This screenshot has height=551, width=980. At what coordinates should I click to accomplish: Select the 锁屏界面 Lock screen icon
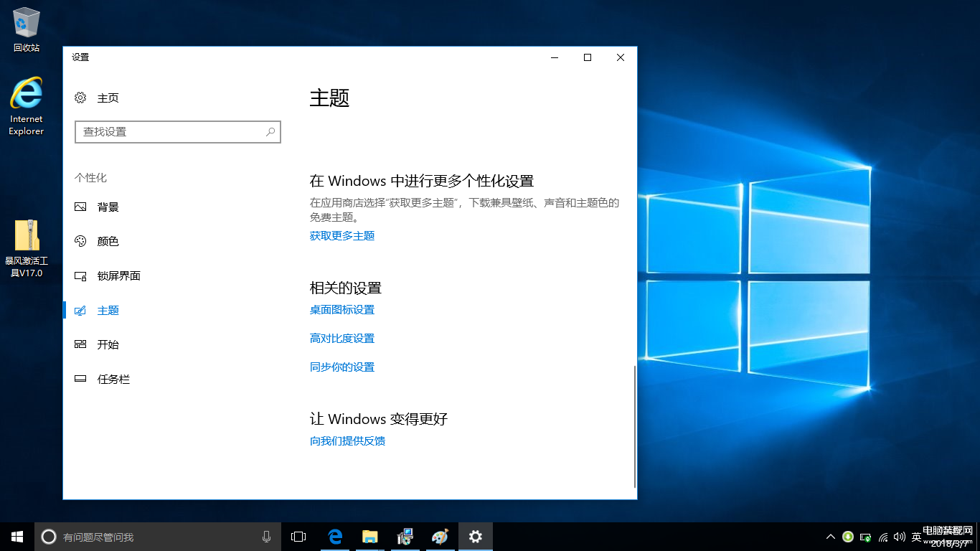(80, 275)
